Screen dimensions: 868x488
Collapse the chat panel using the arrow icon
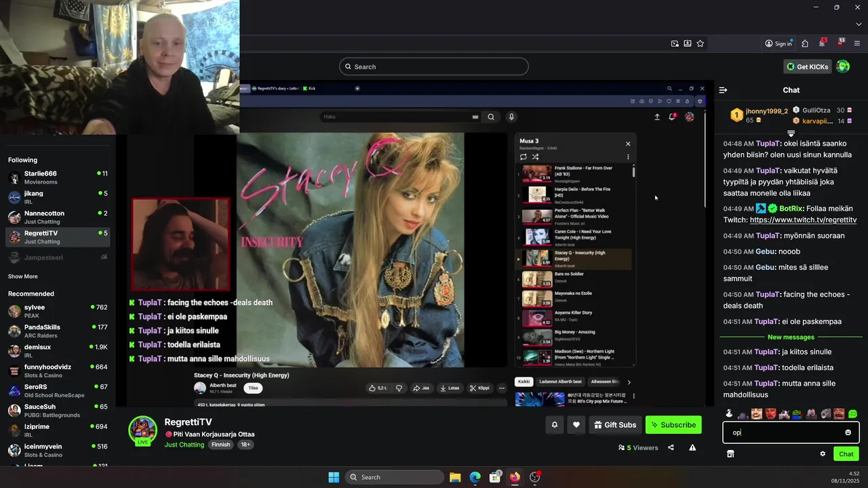(x=723, y=90)
